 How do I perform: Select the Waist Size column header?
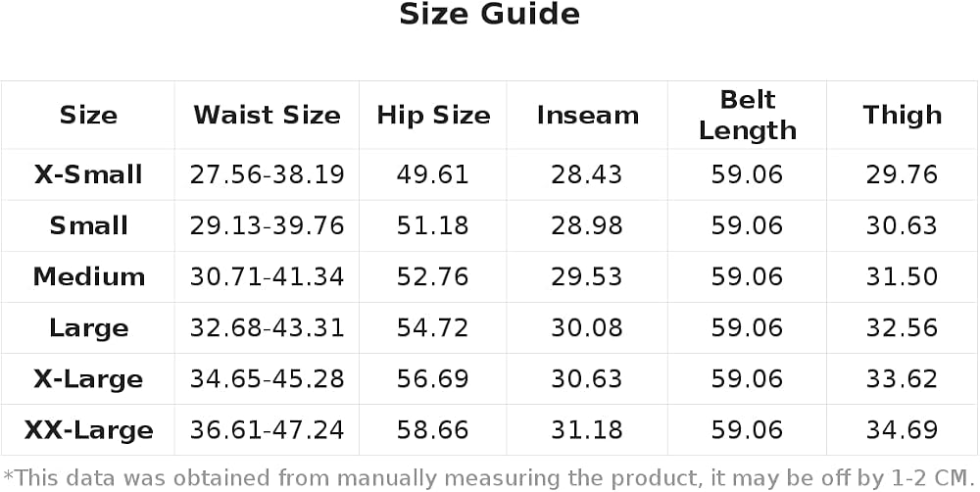(267, 115)
